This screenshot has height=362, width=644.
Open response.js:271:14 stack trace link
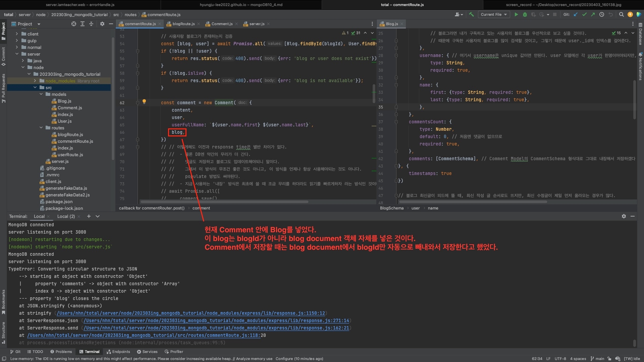pyautogui.click(x=216, y=320)
